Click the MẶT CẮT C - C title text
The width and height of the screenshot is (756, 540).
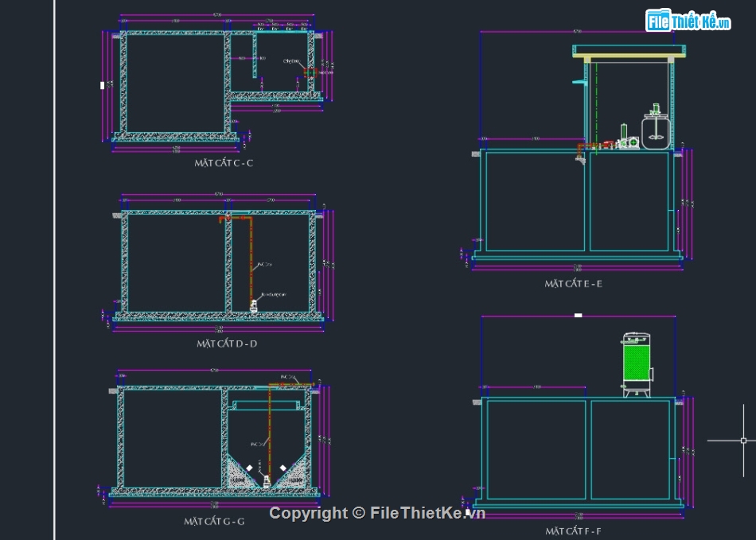click(x=224, y=163)
